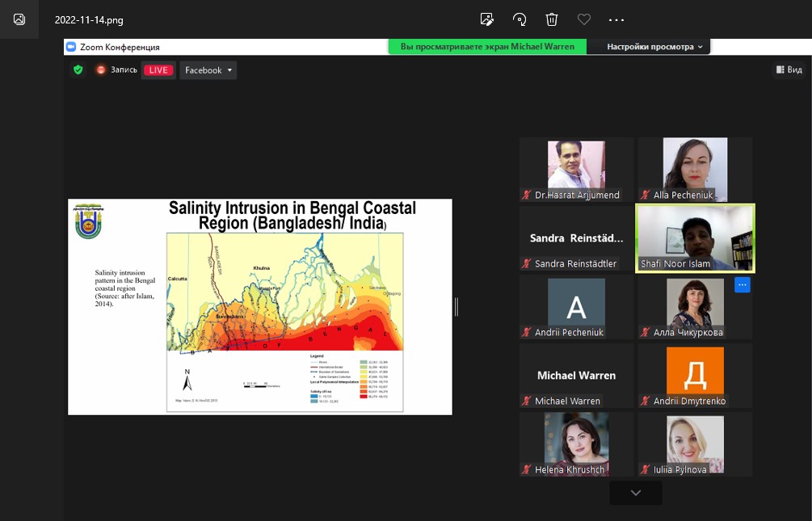Click the shared salinity map slide
The width and height of the screenshot is (812, 521).
tap(259, 307)
